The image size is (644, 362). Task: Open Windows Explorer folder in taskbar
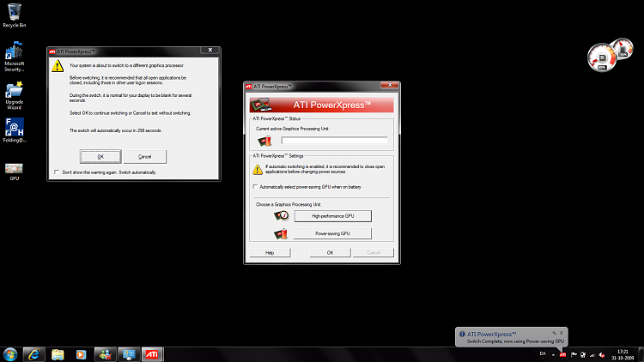point(58,354)
